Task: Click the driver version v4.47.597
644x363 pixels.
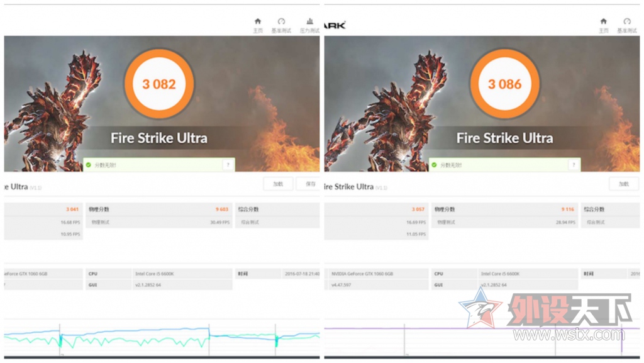Action: tap(341, 284)
